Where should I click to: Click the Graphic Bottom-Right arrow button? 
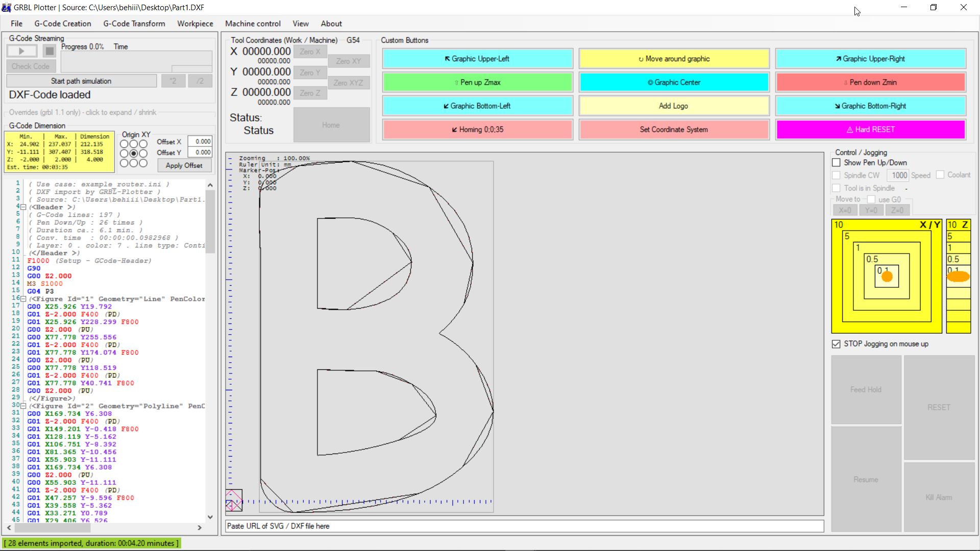pos(870,106)
